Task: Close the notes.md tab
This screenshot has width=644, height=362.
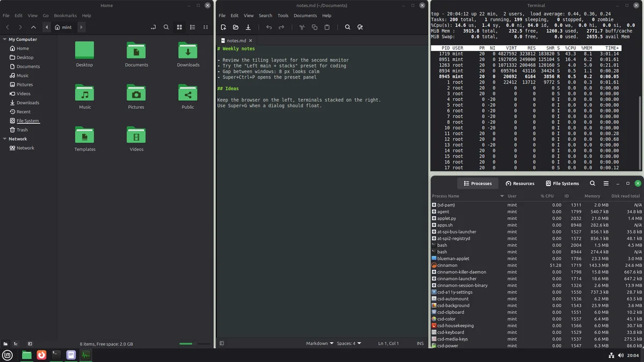Action: coord(250,40)
